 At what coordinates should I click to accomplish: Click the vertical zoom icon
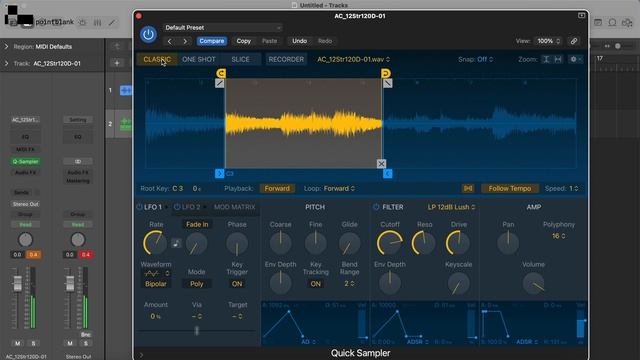(546, 59)
